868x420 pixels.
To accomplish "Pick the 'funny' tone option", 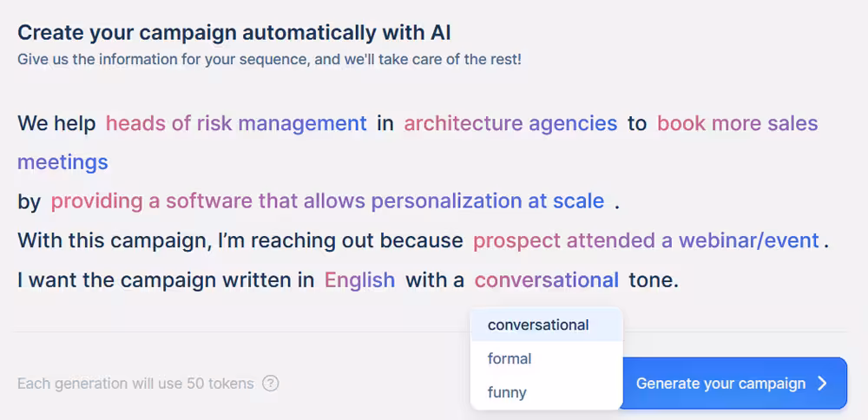I will [507, 392].
